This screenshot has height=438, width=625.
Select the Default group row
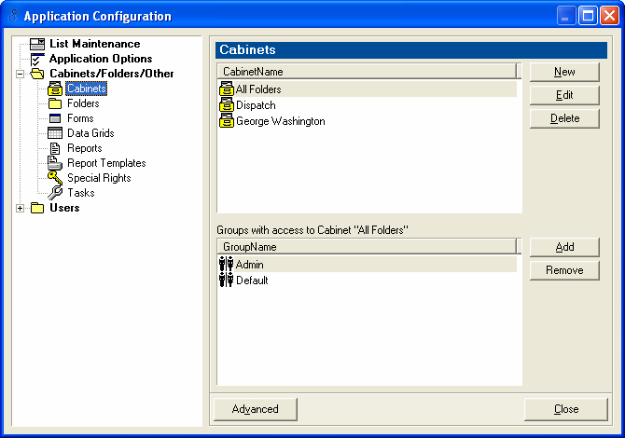pos(368,280)
